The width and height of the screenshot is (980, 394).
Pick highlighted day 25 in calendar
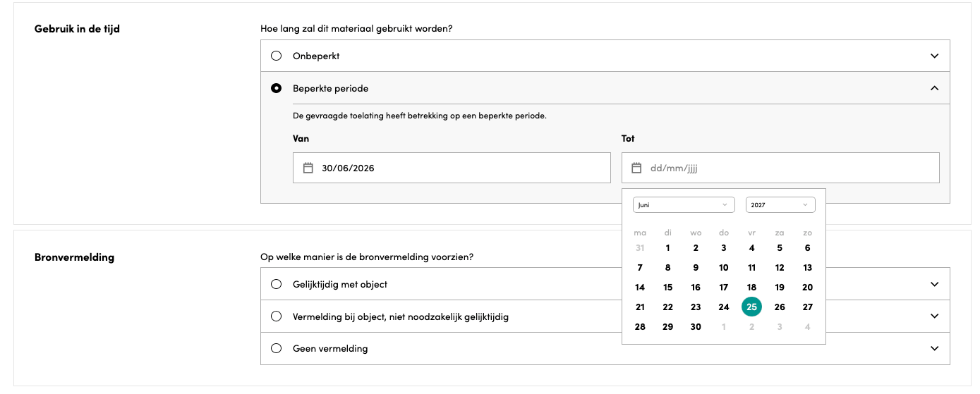[751, 307]
